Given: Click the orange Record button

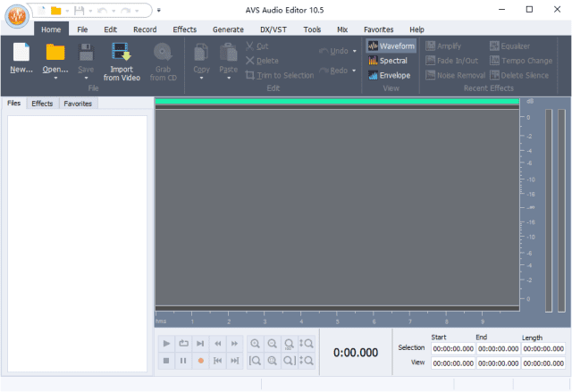Looking at the screenshot, I should 200,361.
